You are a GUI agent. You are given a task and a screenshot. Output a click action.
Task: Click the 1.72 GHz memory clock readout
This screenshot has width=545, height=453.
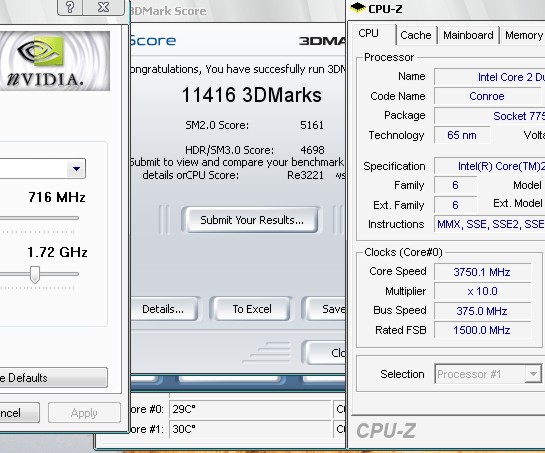(x=57, y=252)
